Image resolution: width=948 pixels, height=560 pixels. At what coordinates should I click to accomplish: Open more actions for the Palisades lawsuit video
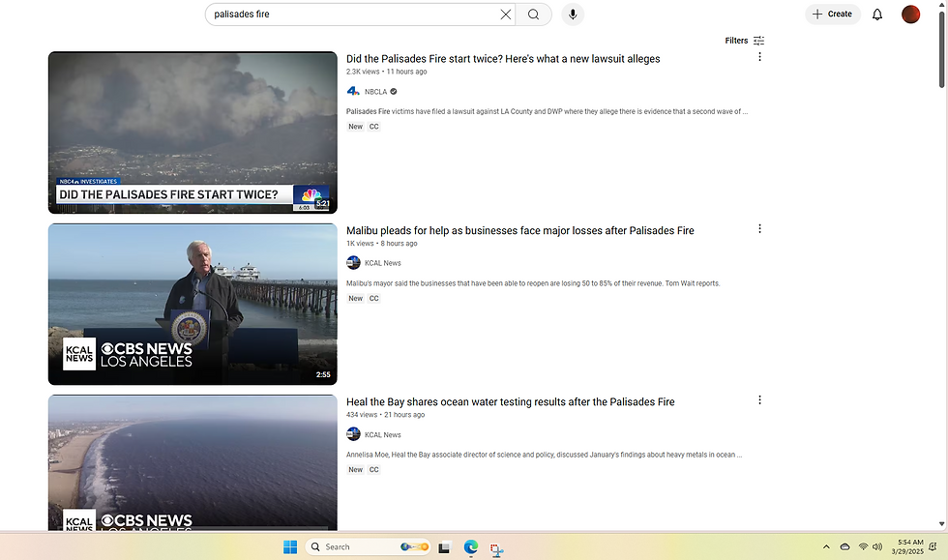759,57
